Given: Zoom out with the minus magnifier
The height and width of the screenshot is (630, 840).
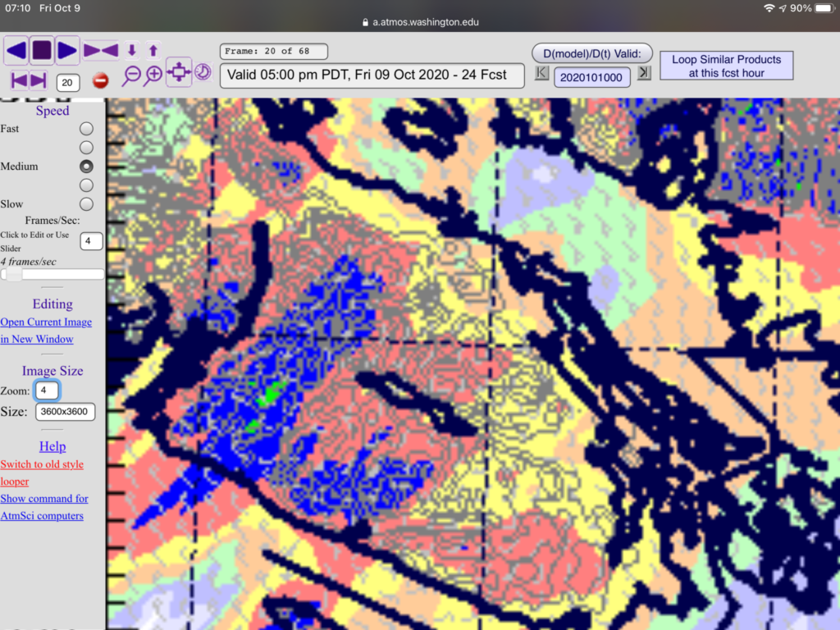Looking at the screenshot, I should pyautogui.click(x=131, y=75).
